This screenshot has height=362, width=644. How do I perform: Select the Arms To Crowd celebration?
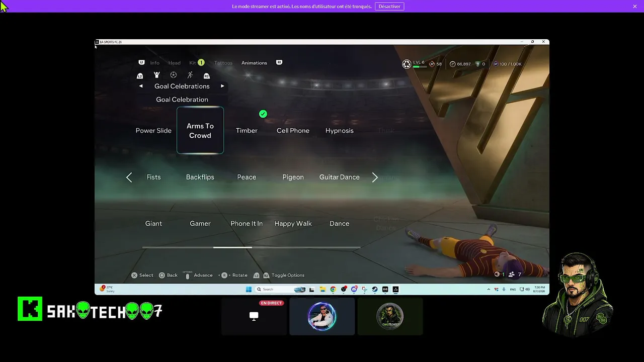pos(200,131)
